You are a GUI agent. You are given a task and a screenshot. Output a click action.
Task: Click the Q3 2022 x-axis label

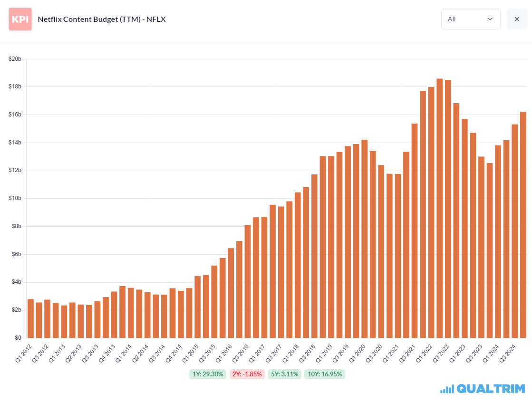click(x=440, y=354)
